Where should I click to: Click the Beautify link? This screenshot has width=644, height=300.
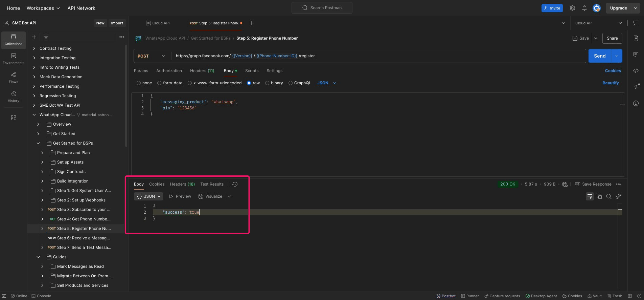click(x=611, y=83)
